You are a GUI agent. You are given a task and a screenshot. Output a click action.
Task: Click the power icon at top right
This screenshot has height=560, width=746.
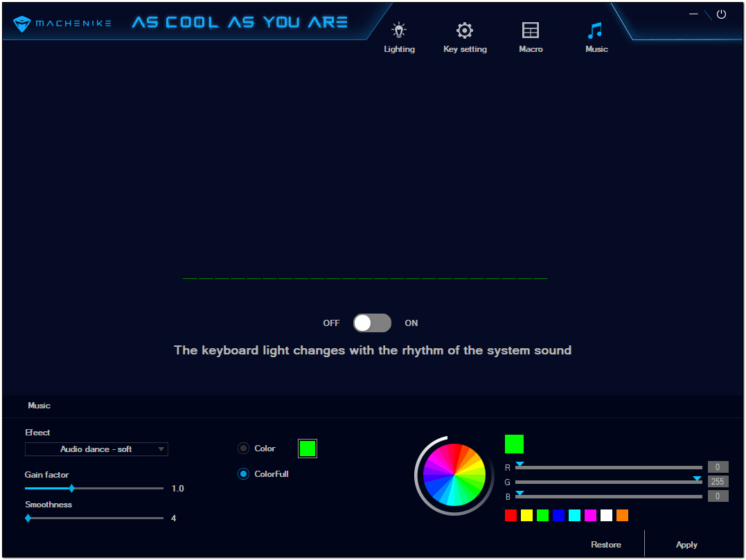[721, 14]
